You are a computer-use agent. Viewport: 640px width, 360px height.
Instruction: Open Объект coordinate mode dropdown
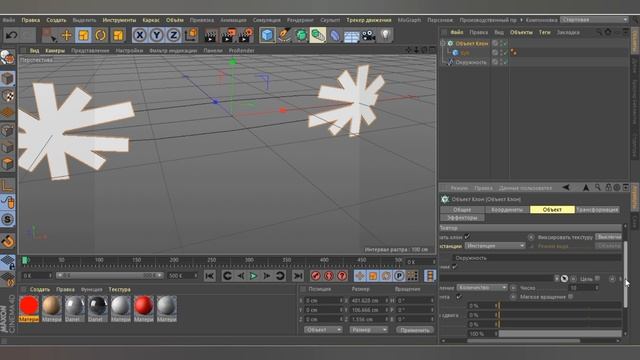(323, 330)
